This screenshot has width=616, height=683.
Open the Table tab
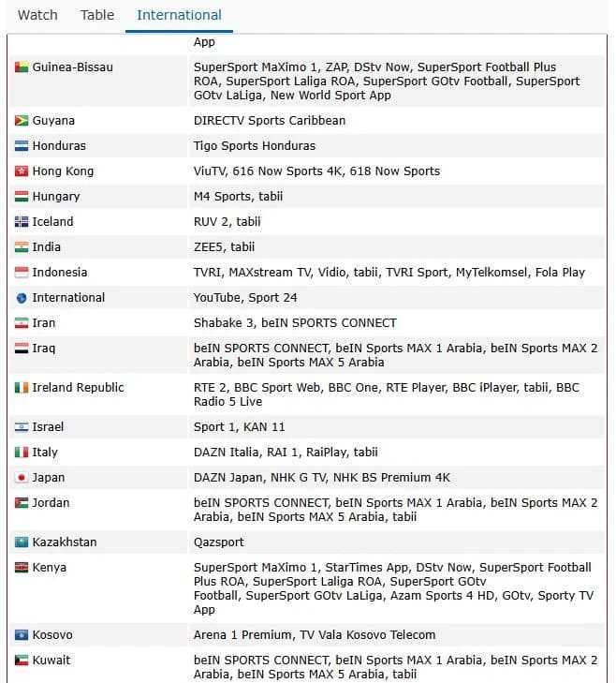[97, 15]
